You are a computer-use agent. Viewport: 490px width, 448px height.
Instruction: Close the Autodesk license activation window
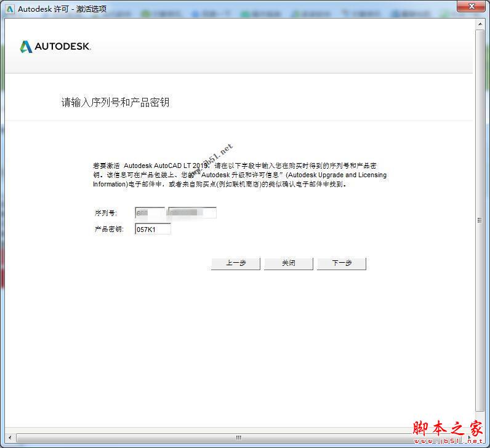[471, 7]
